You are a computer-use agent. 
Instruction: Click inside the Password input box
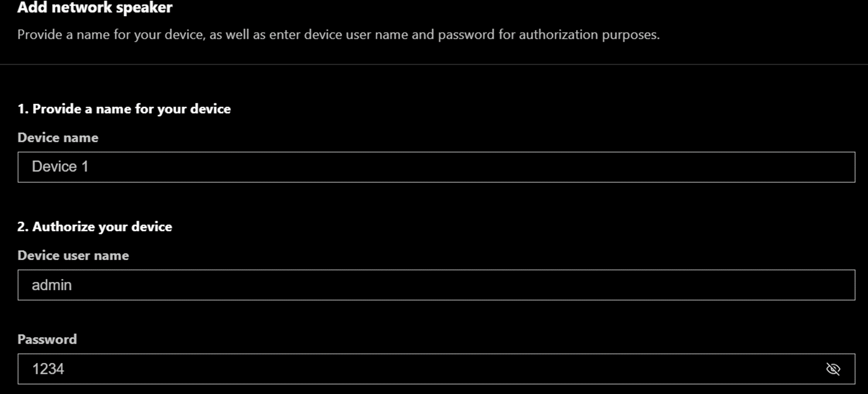coord(424,369)
